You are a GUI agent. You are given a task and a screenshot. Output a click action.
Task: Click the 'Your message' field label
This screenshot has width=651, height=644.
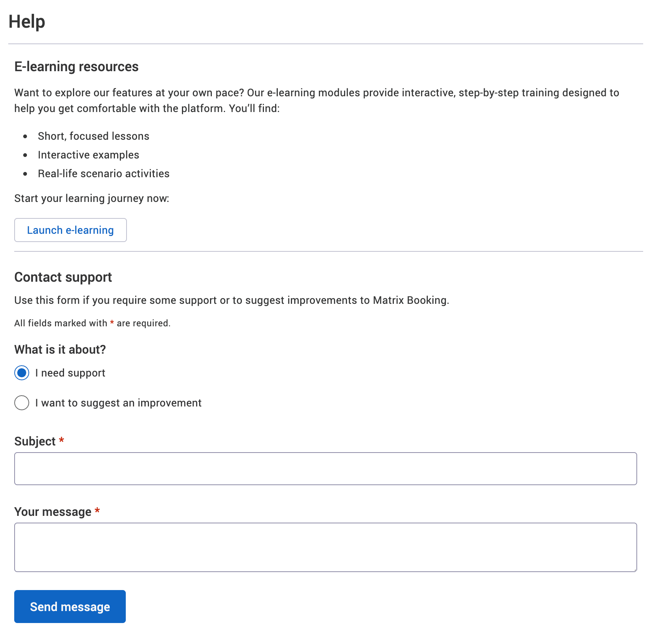click(x=53, y=512)
